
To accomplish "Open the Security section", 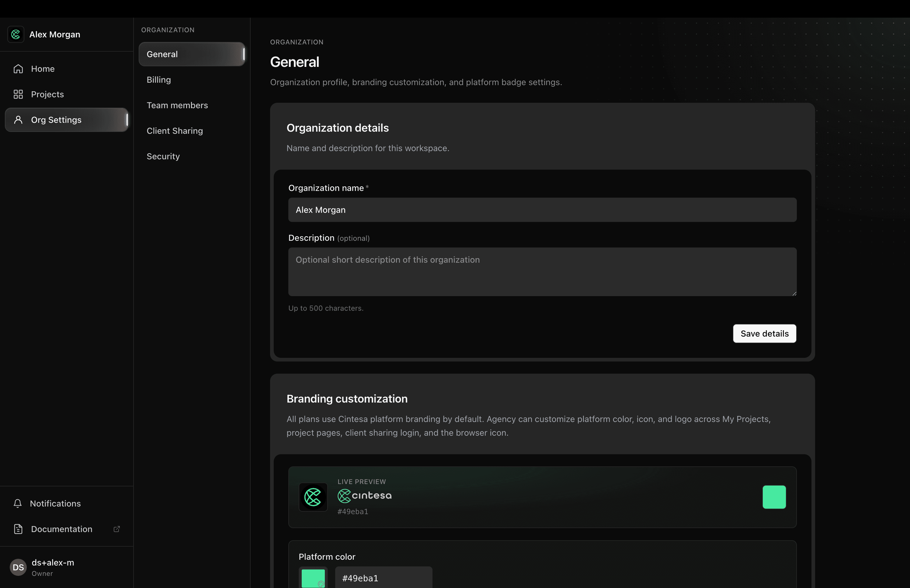I will tap(192, 157).
